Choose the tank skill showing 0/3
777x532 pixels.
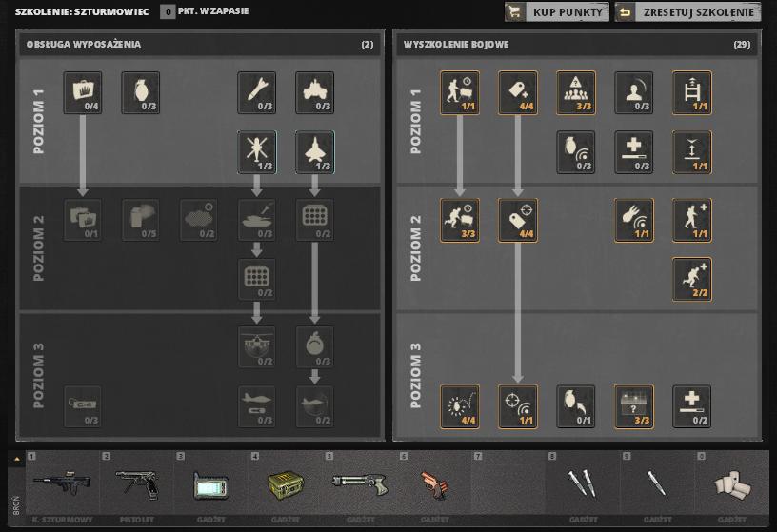tap(257, 220)
